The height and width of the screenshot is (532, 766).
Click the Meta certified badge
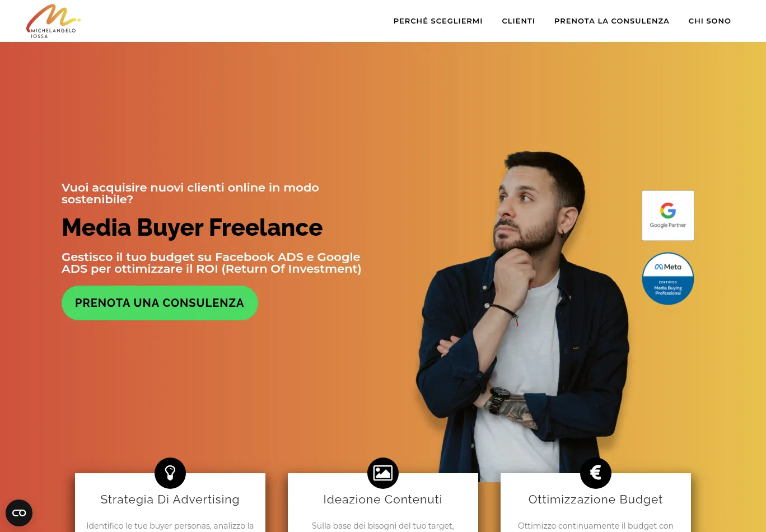click(668, 278)
